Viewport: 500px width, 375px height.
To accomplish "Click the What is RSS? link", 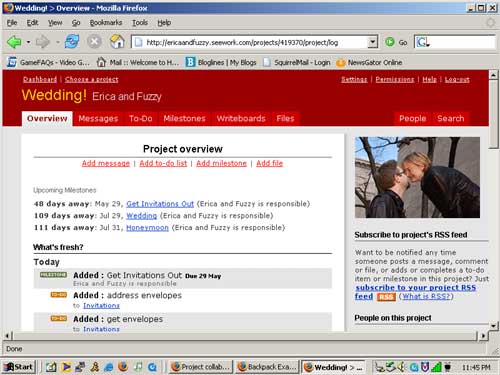I will coord(426,296).
